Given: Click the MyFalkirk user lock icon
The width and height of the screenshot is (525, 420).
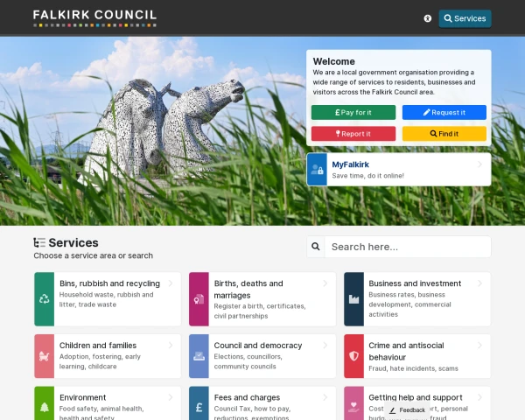Looking at the screenshot, I should tap(317, 170).
